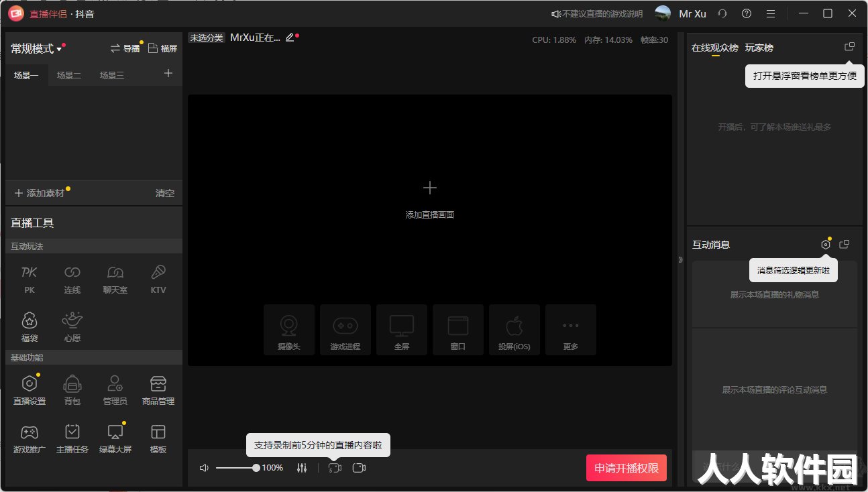Switch to 场景三 tab
868x492 pixels.
click(112, 75)
